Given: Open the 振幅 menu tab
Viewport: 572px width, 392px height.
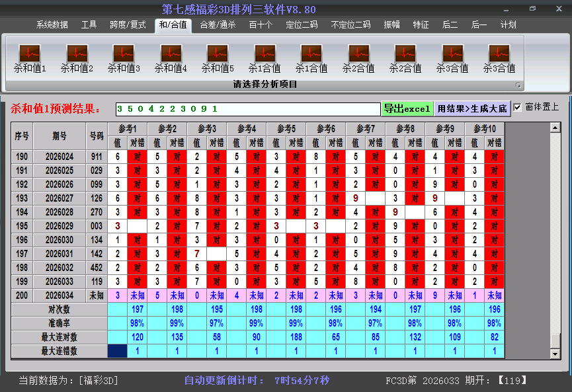Looking at the screenshot, I should tap(392, 25).
